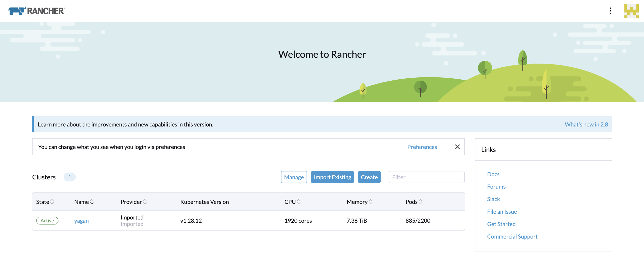Image resolution: width=644 pixels, height=261 pixels.
Task: Open the yagan cluster
Action: point(81,220)
